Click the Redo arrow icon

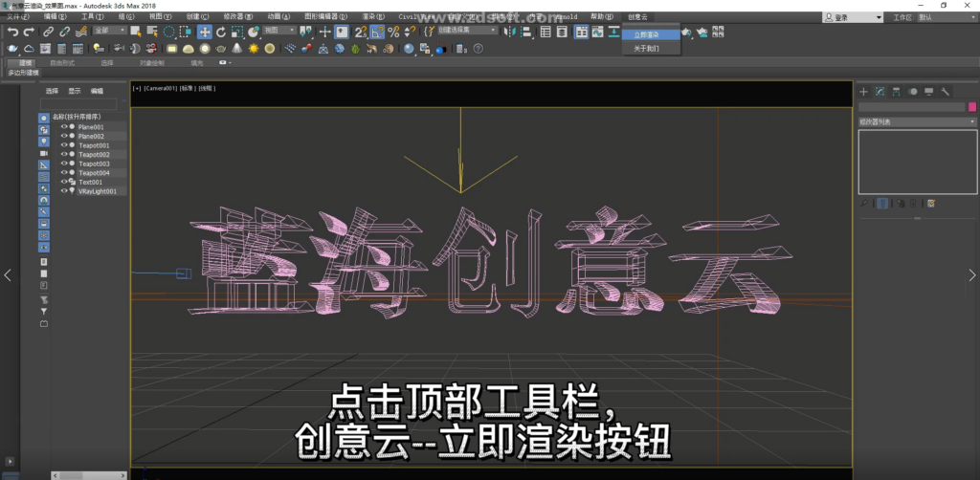coord(29,32)
